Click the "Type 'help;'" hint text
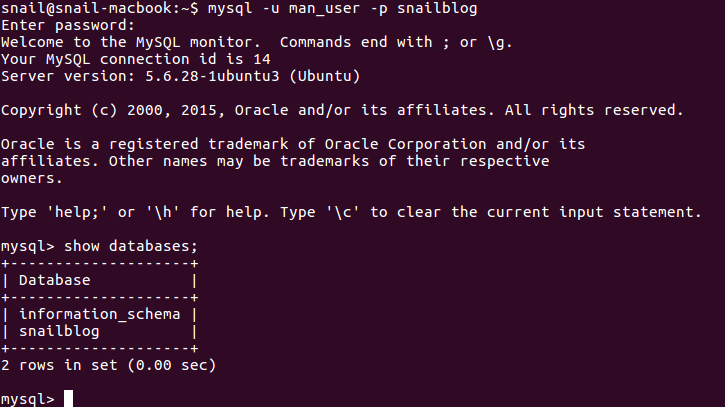 point(55,212)
